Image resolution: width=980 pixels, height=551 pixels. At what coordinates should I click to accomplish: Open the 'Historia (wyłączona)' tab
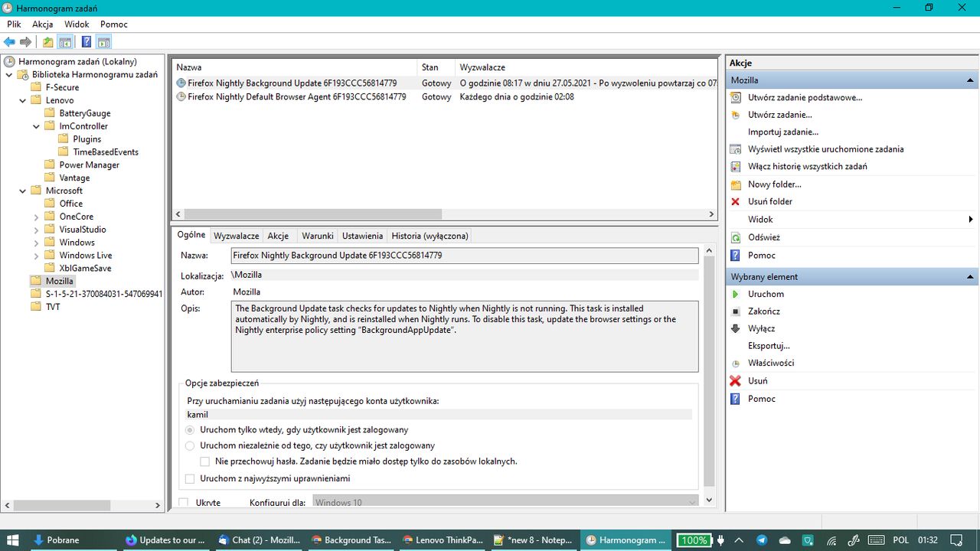coord(430,236)
